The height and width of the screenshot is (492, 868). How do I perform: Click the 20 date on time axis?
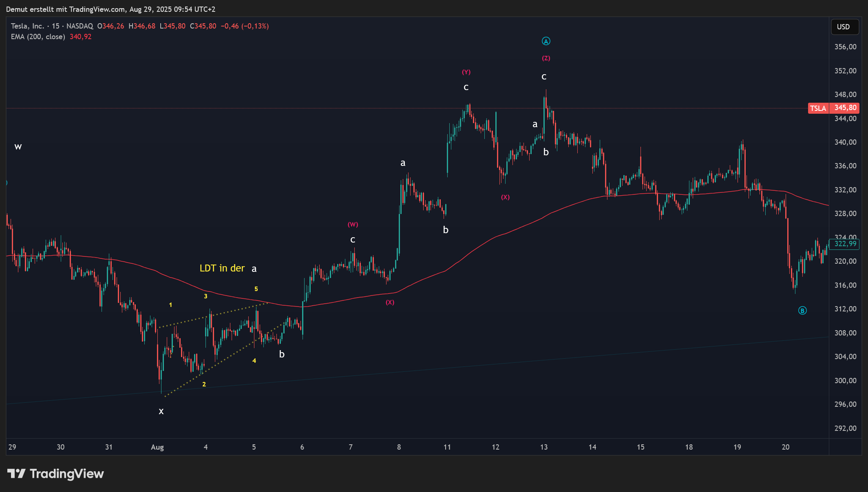tap(785, 447)
